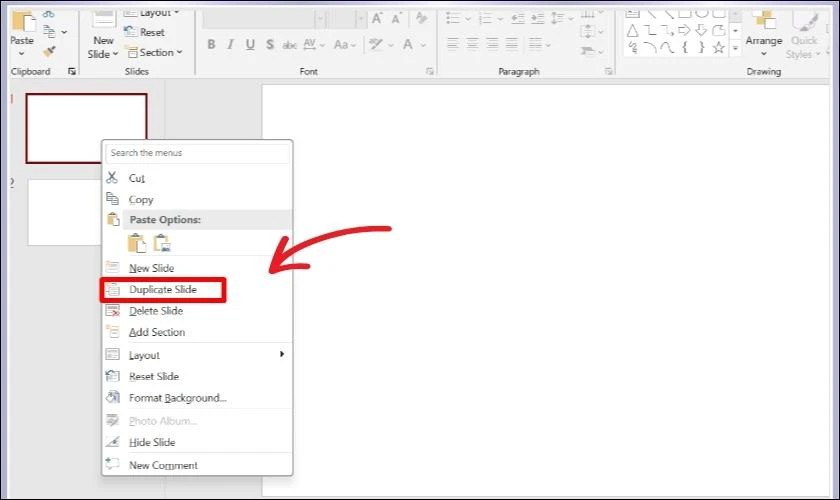Click the Change Case Aa icon

pos(341,44)
